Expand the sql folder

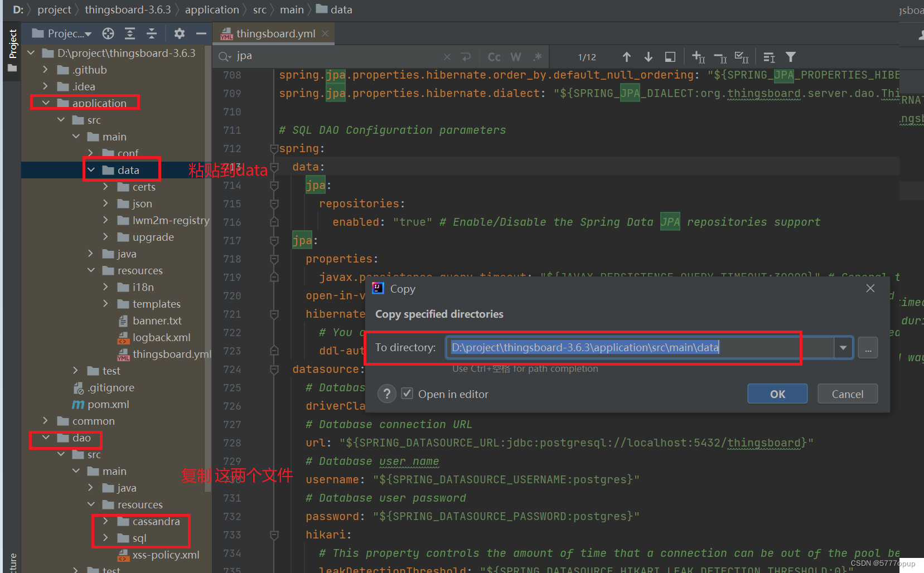click(106, 538)
